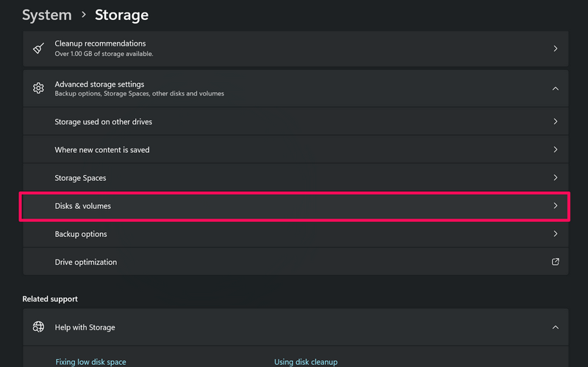Open the Backup options entry
The height and width of the screenshot is (367, 588).
pos(81,234)
